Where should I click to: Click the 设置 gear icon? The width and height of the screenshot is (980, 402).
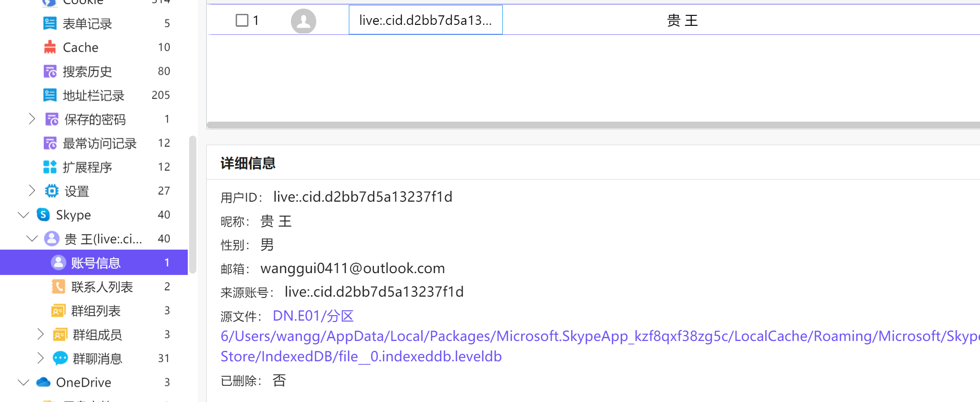coord(52,191)
